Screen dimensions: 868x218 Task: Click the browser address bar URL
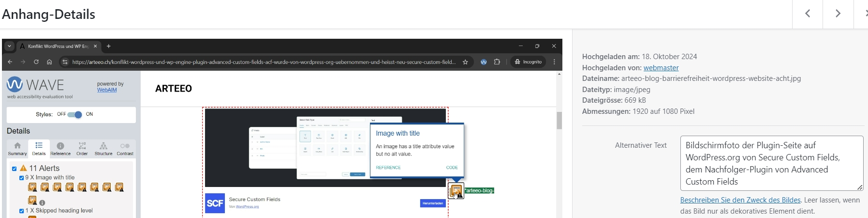(x=264, y=62)
